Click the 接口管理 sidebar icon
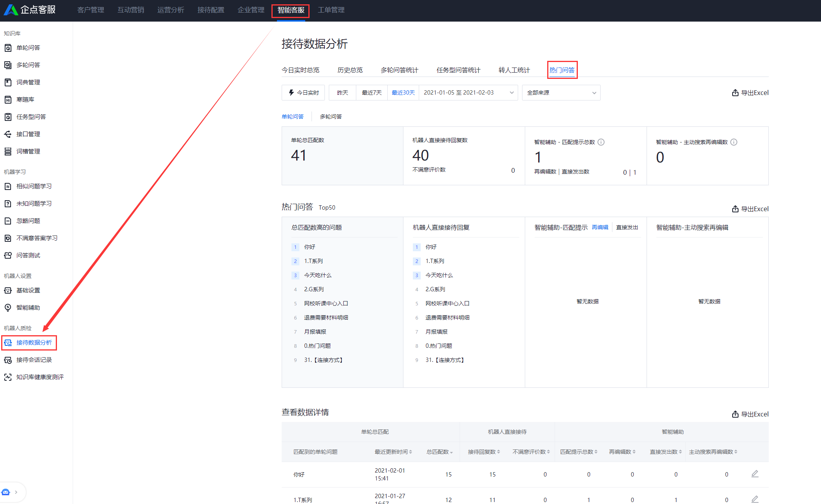This screenshot has height=504, width=821. point(8,134)
